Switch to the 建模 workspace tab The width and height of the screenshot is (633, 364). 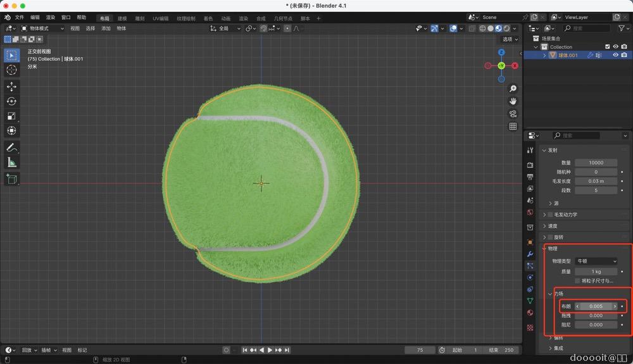tap(122, 18)
